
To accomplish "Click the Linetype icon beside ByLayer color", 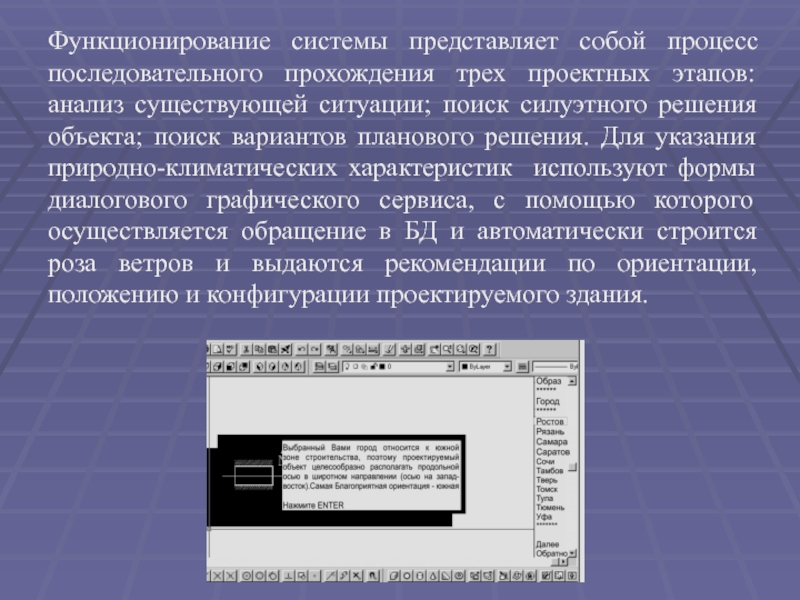I will (x=521, y=367).
